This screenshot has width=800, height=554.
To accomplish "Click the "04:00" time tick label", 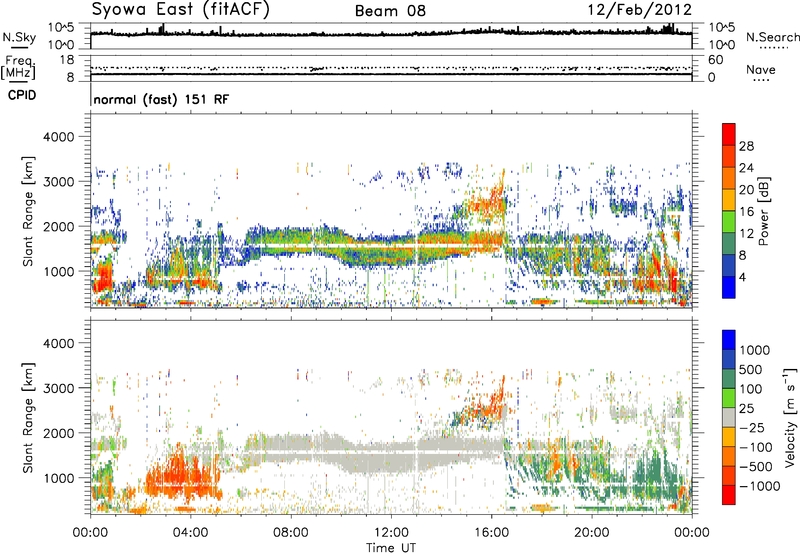I will [190, 533].
